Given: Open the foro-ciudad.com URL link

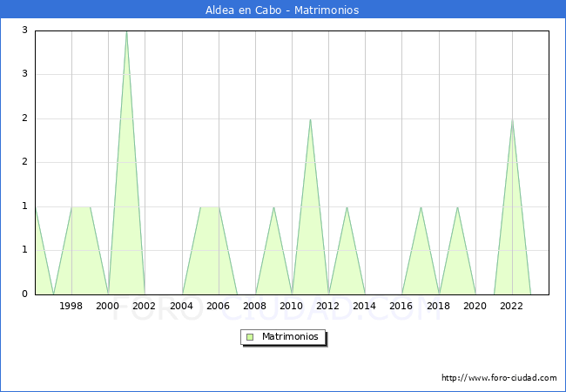Looking at the screenshot, I should 499,378.
